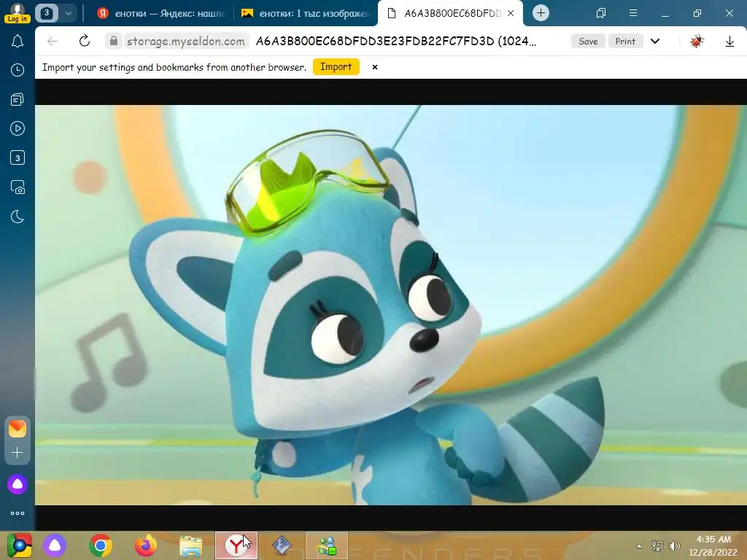
Task: Open network status tray icon
Action: 657,545
